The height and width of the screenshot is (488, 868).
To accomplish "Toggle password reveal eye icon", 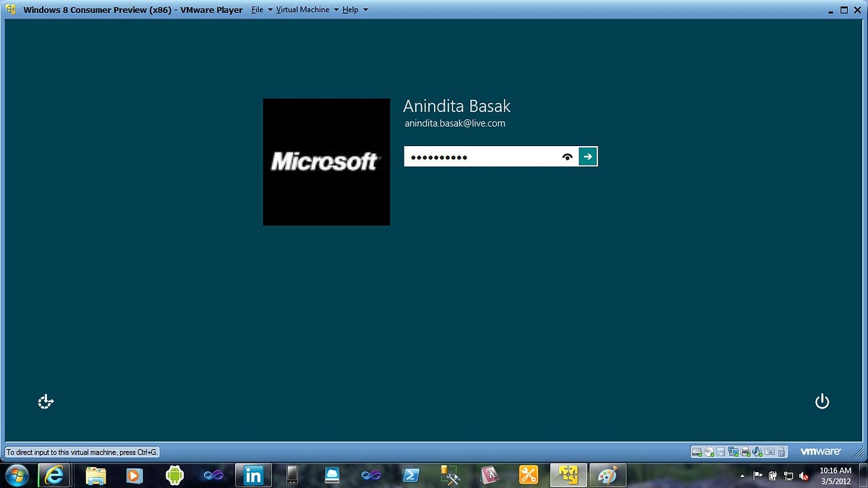I will coord(568,156).
